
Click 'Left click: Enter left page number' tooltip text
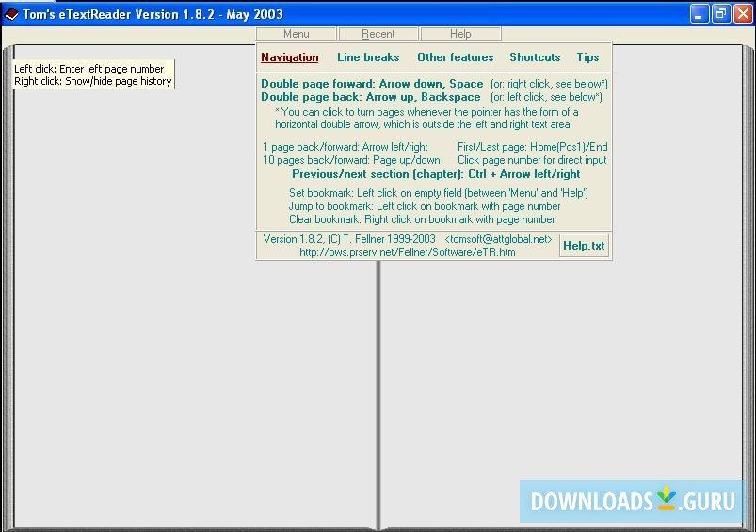click(89, 69)
